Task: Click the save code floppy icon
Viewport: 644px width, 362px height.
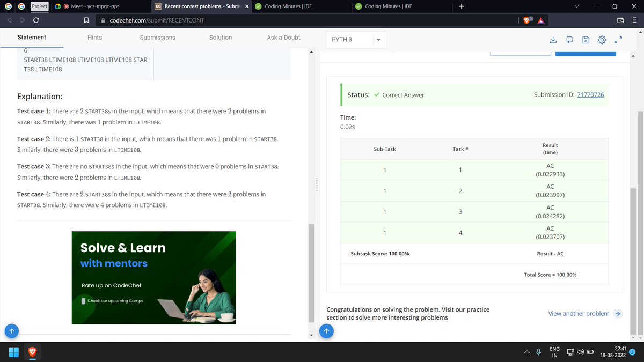Action: (x=586, y=40)
